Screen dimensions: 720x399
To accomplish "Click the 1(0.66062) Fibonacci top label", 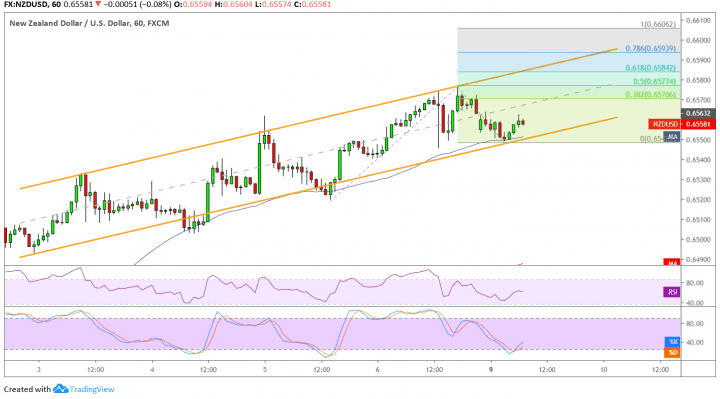I will pos(658,24).
